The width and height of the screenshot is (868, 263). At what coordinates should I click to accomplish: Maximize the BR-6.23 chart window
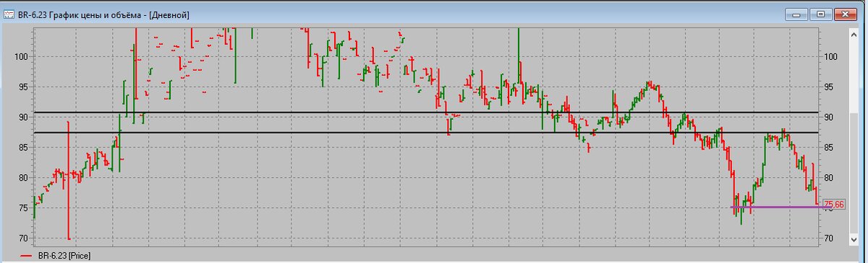(821, 13)
